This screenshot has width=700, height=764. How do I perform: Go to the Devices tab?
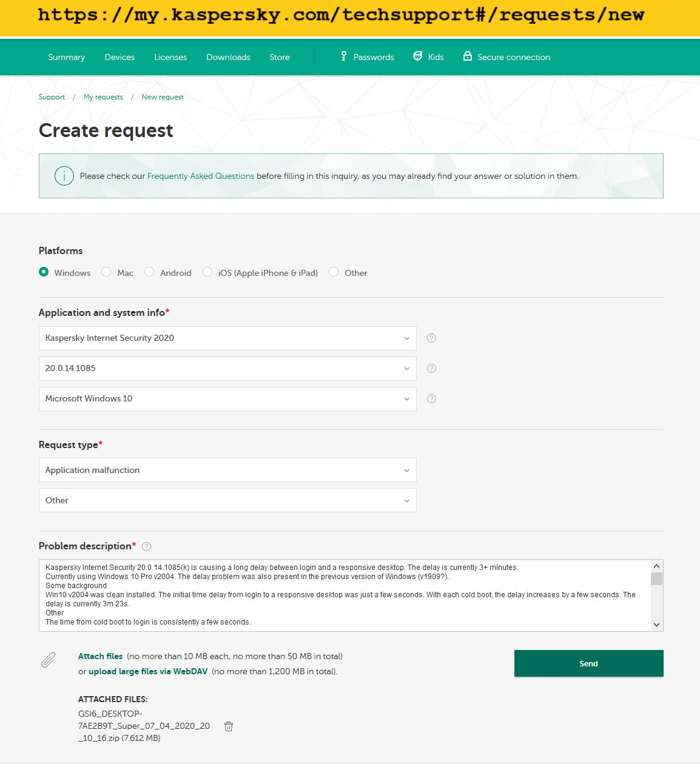tap(119, 57)
